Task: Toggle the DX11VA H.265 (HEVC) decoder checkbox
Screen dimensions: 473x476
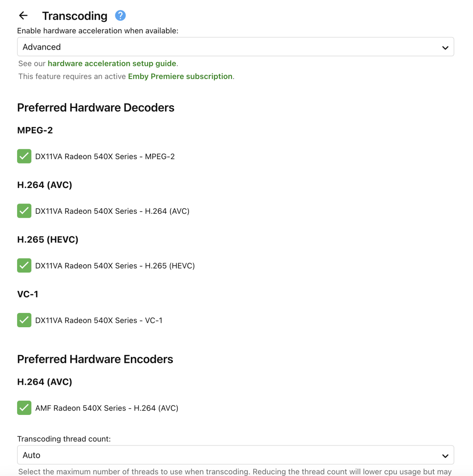Action: 24,265
